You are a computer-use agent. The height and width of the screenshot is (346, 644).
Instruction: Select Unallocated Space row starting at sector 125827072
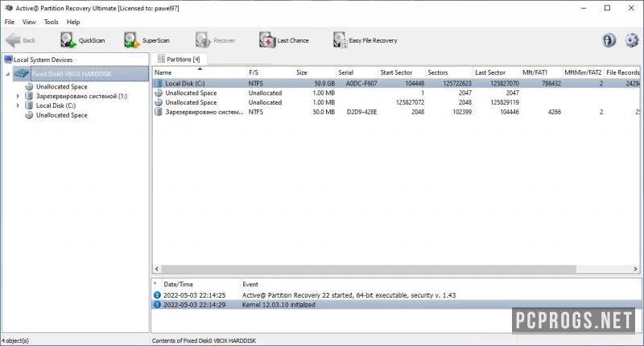click(396, 102)
